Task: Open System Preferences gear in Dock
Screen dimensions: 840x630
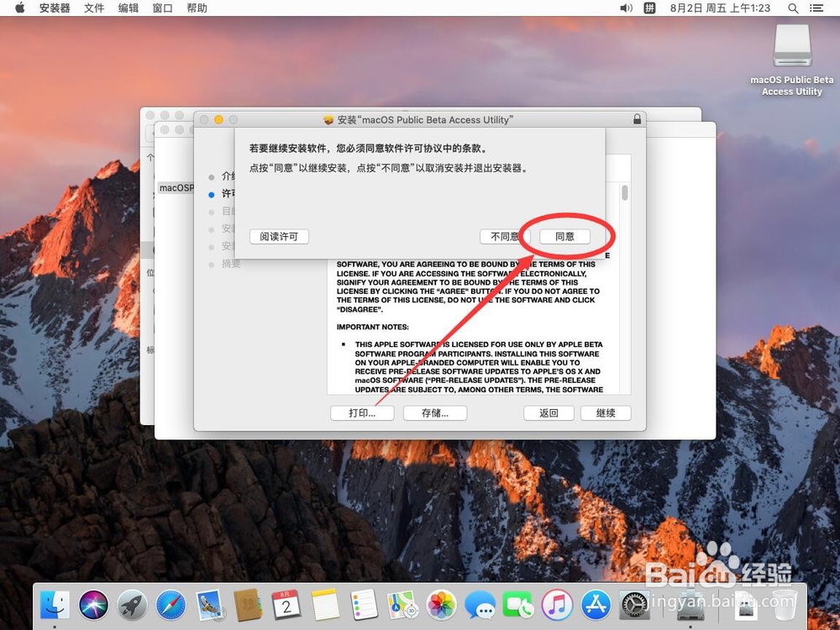Action: 634,606
